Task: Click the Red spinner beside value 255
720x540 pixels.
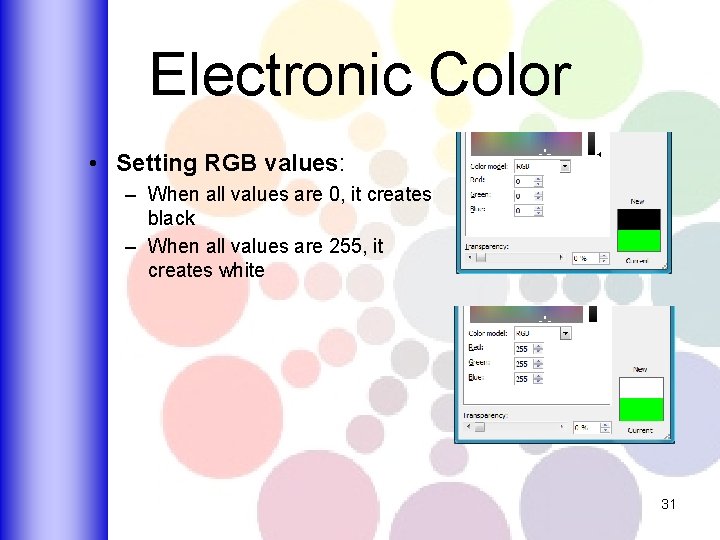Action: click(538, 349)
